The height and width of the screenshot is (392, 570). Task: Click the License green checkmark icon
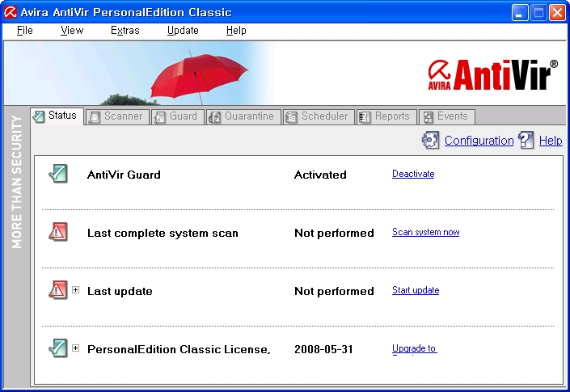click(58, 348)
